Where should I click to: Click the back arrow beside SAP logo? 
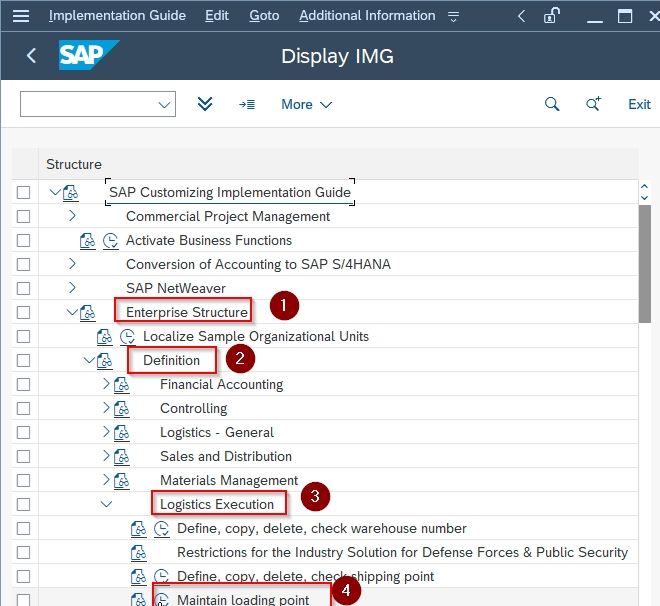click(31, 56)
